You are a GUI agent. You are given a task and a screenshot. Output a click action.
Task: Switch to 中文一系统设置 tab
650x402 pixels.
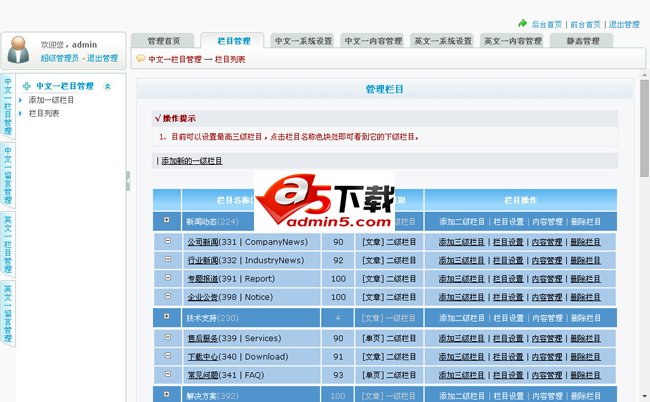click(303, 41)
